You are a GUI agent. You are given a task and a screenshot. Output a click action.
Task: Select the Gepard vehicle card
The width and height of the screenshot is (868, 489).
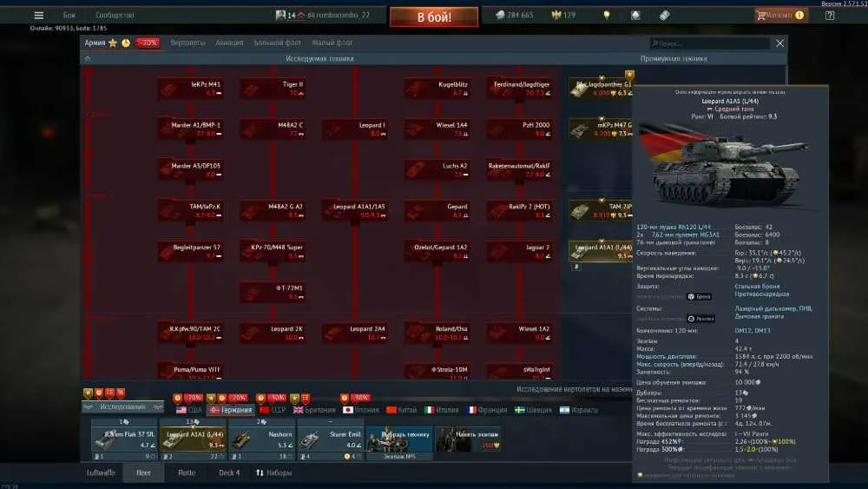437,210
